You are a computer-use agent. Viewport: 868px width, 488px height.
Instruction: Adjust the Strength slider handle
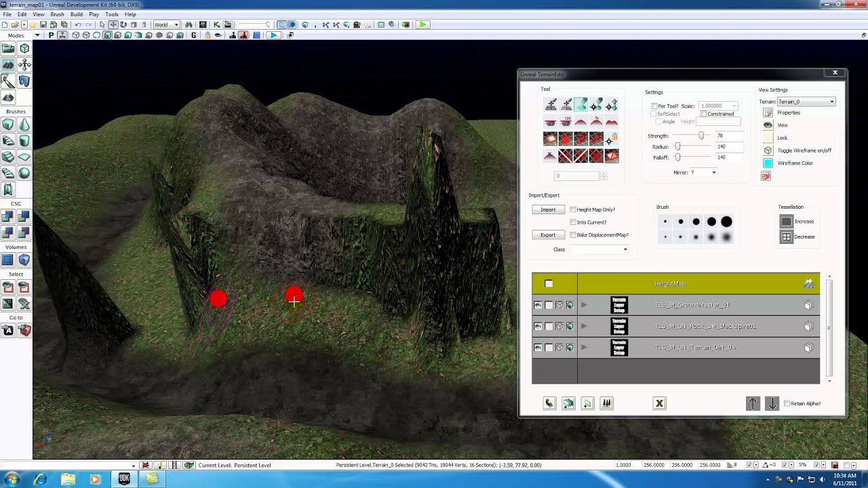(701, 136)
